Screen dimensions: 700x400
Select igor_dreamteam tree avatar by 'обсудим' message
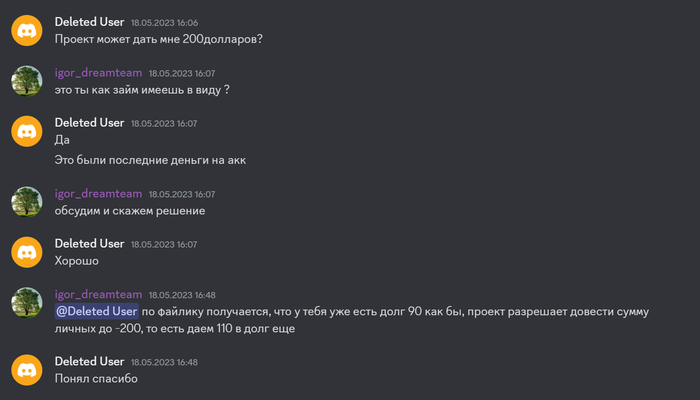click(x=27, y=202)
